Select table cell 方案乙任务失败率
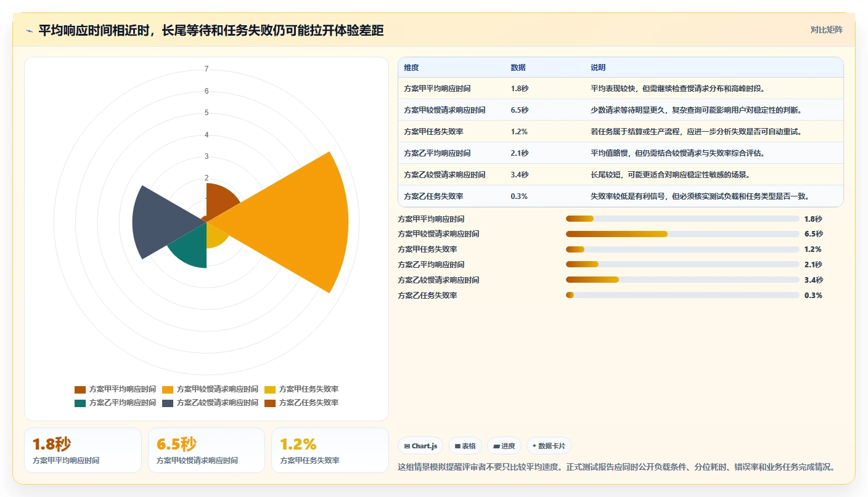 pos(433,196)
